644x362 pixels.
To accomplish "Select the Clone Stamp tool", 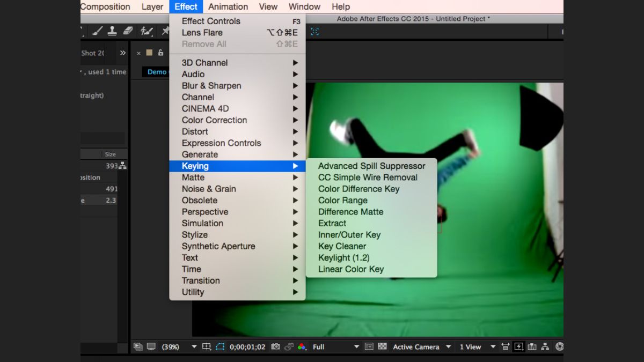I will [112, 31].
